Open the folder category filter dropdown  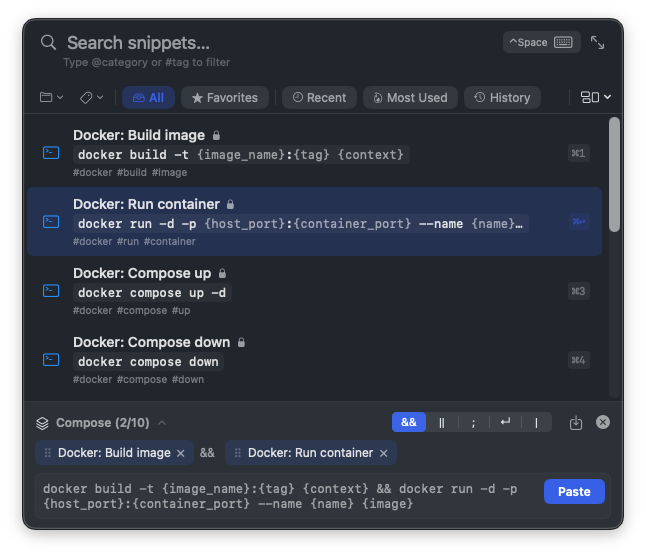51,98
